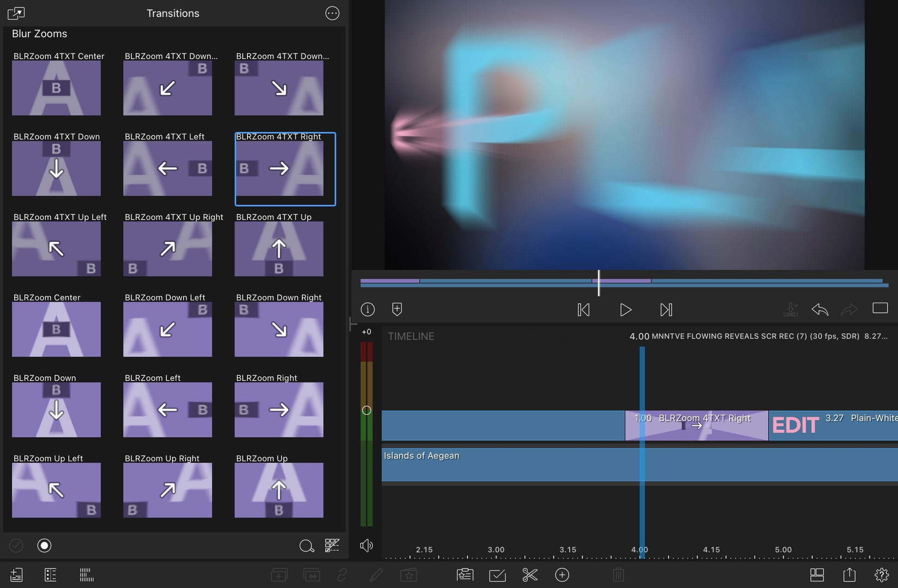Click the undo arrow button
The height and width of the screenshot is (588, 898).
tap(820, 309)
